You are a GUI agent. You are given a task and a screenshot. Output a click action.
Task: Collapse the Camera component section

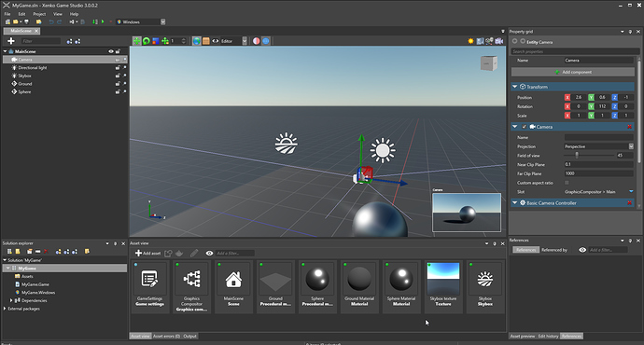click(x=514, y=127)
